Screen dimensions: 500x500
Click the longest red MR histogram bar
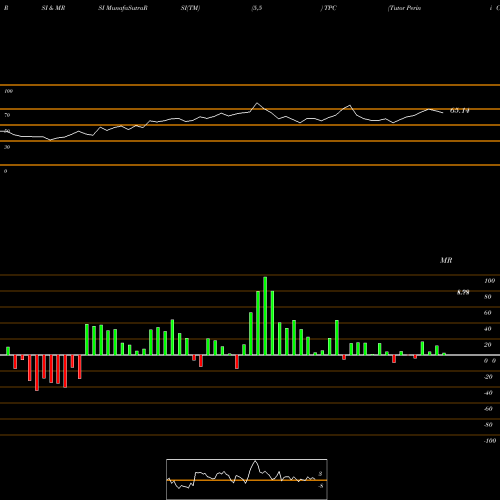37,373
